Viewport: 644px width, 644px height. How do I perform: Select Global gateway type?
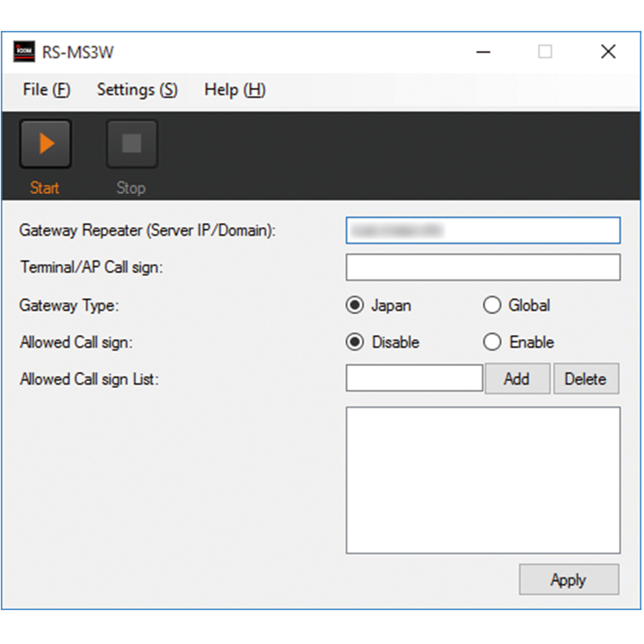click(x=492, y=305)
